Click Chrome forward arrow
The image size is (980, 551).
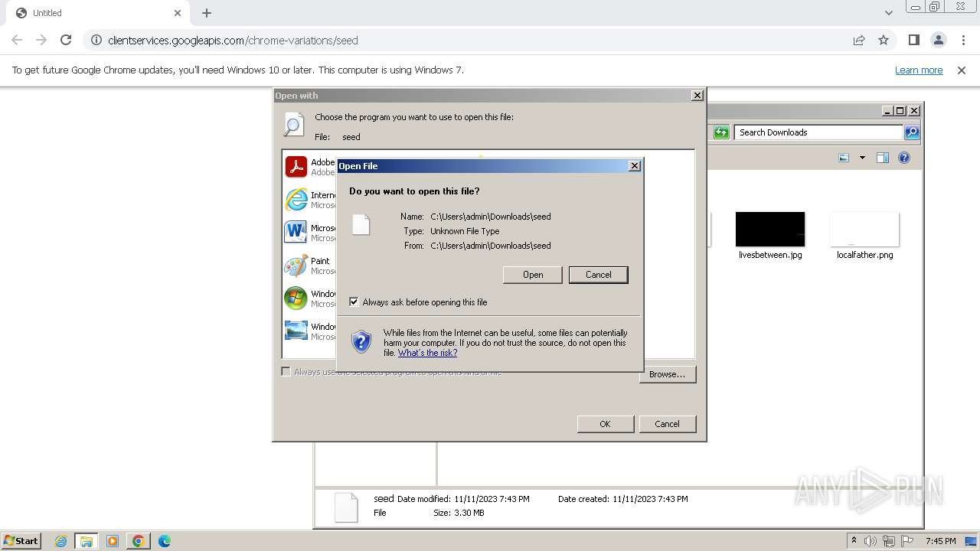click(x=41, y=40)
